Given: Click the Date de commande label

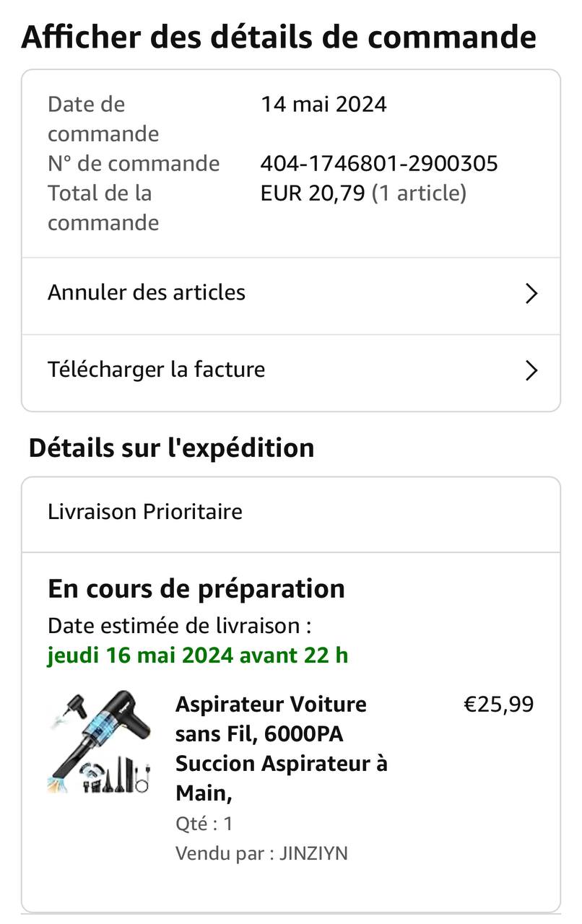Looking at the screenshot, I should tap(103, 119).
